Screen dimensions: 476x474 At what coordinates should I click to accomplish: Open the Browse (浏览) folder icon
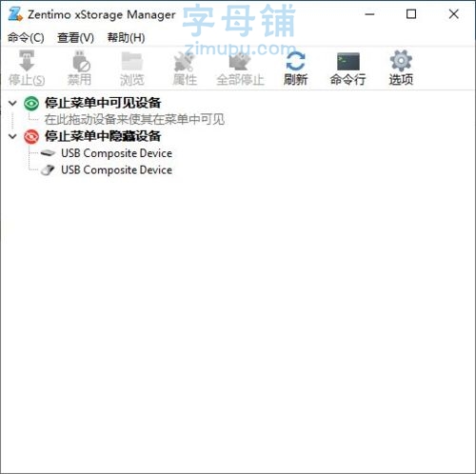point(132,61)
